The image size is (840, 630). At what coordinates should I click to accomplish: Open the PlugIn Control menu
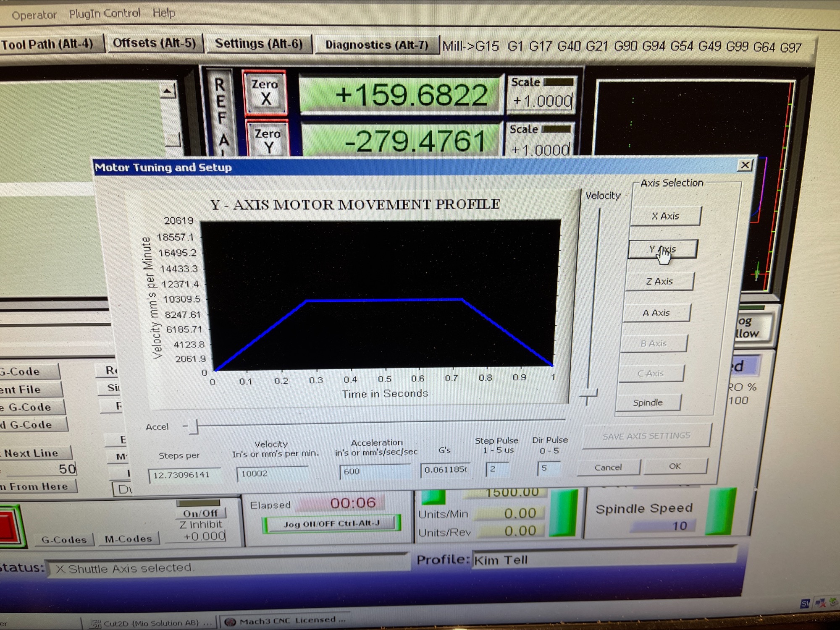coord(105,13)
